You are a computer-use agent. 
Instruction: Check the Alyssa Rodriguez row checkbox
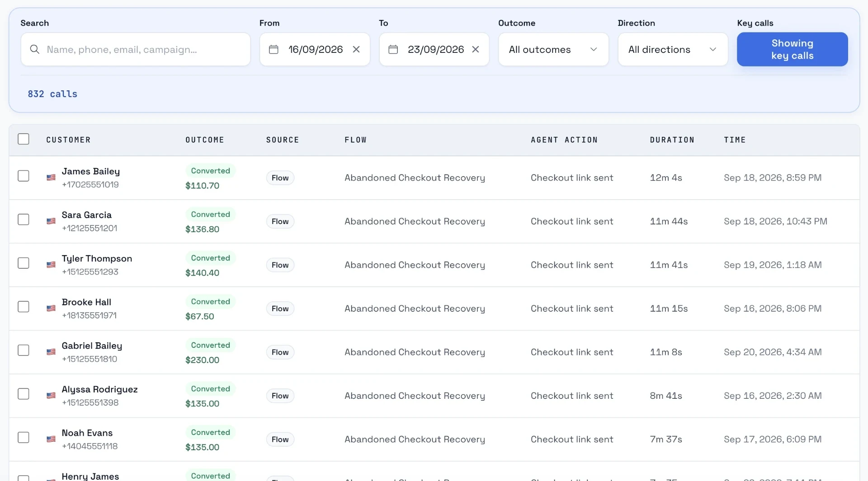pyautogui.click(x=24, y=394)
